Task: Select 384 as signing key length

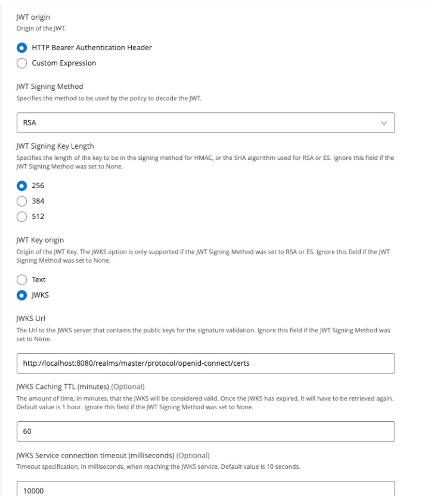Action: [x=22, y=201]
